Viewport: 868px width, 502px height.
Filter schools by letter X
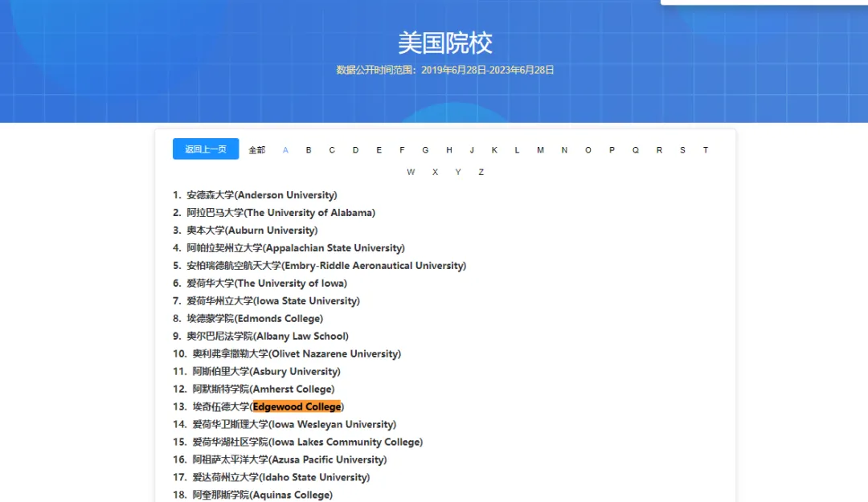(435, 172)
